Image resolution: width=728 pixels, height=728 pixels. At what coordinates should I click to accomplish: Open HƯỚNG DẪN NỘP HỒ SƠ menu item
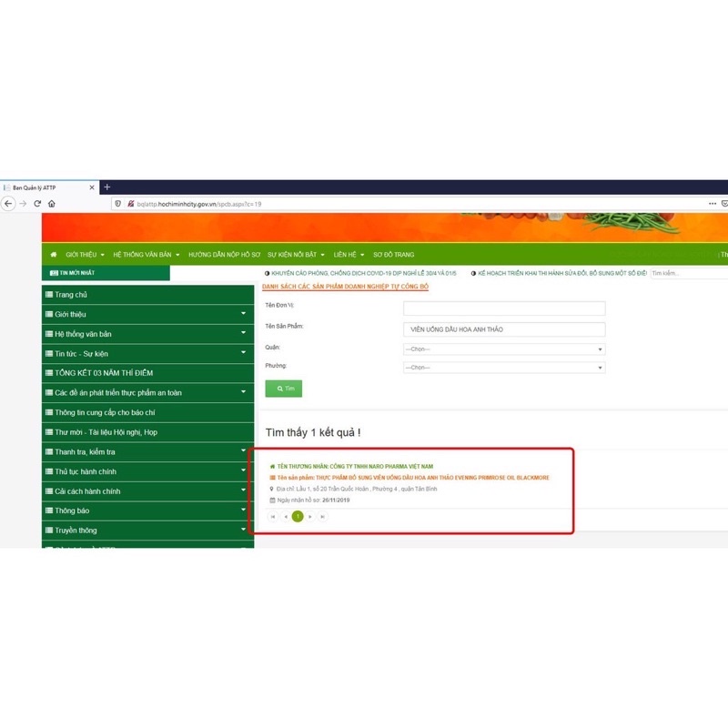(x=224, y=255)
